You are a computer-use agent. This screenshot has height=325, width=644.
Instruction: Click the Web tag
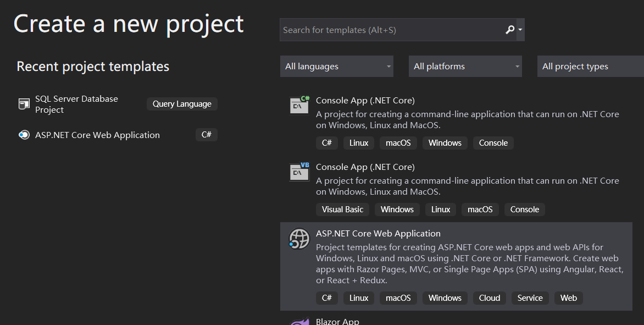pos(568,298)
